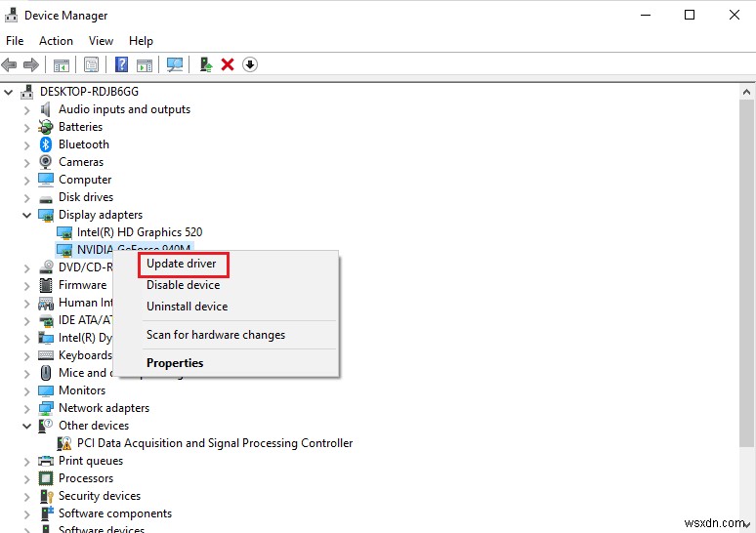The height and width of the screenshot is (533, 756).
Task: Select the Software components label
Action: [x=114, y=513]
